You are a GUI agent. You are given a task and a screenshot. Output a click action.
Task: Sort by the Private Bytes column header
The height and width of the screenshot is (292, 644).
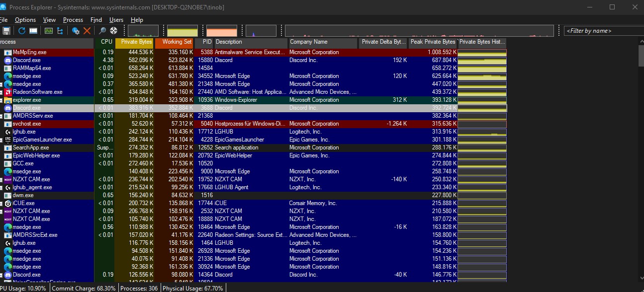click(134, 43)
